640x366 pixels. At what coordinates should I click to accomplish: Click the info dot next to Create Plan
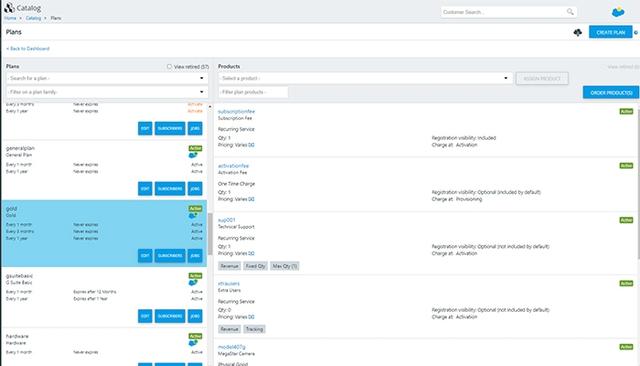(x=636, y=33)
